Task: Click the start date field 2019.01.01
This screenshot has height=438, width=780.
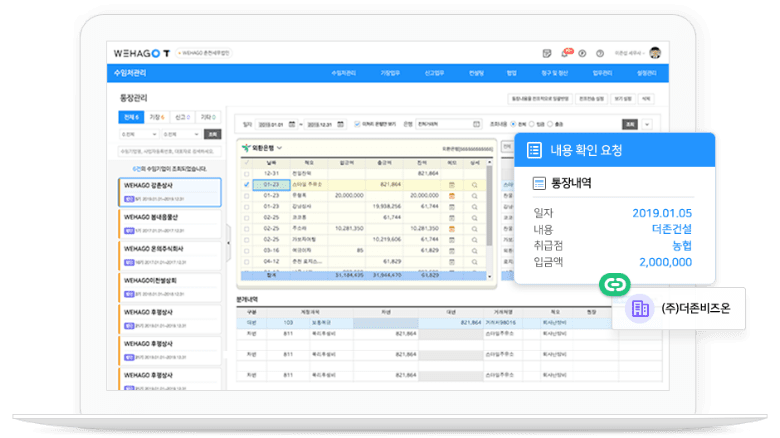Action: click(x=276, y=124)
